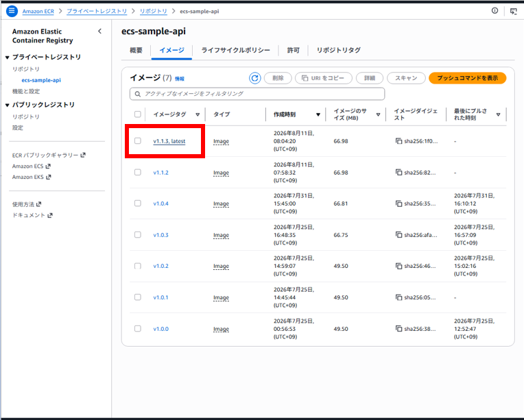The height and width of the screenshot is (420, 524).
Task: Copy digest sha256:46... using copy icon
Action: click(x=398, y=266)
